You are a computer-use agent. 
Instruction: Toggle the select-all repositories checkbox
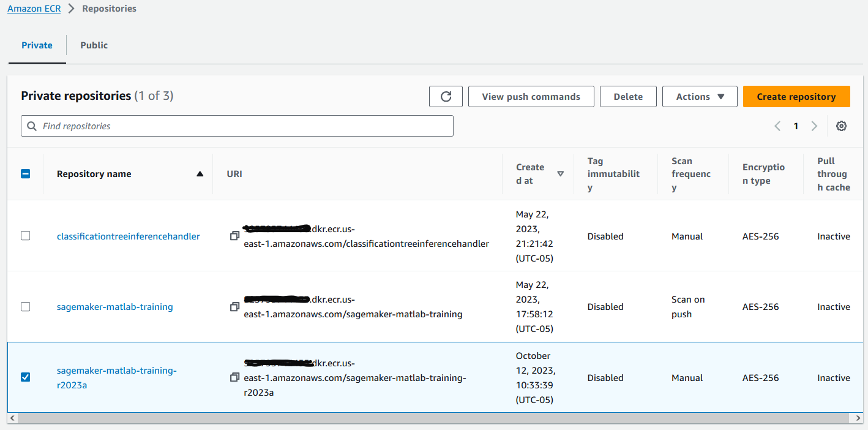(x=26, y=174)
